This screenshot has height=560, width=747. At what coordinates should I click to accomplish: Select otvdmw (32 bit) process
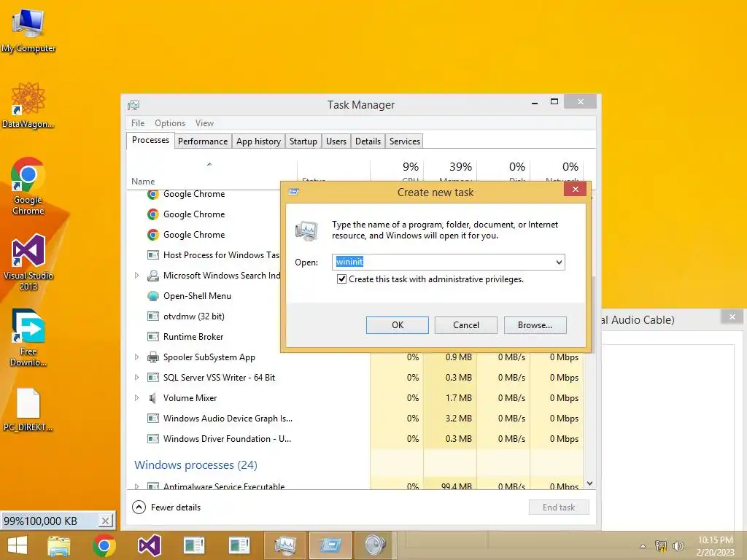[x=193, y=316]
